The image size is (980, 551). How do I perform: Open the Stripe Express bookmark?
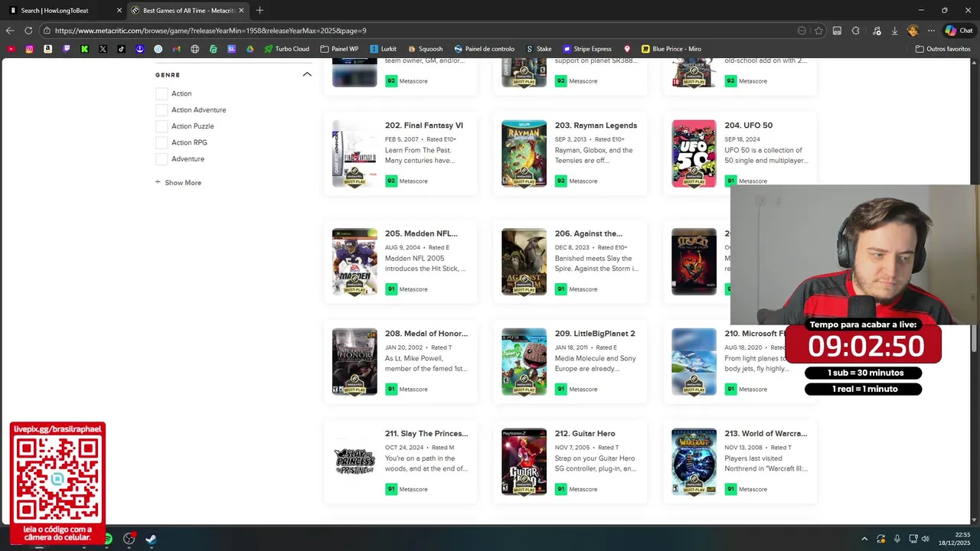coord(587,49)
